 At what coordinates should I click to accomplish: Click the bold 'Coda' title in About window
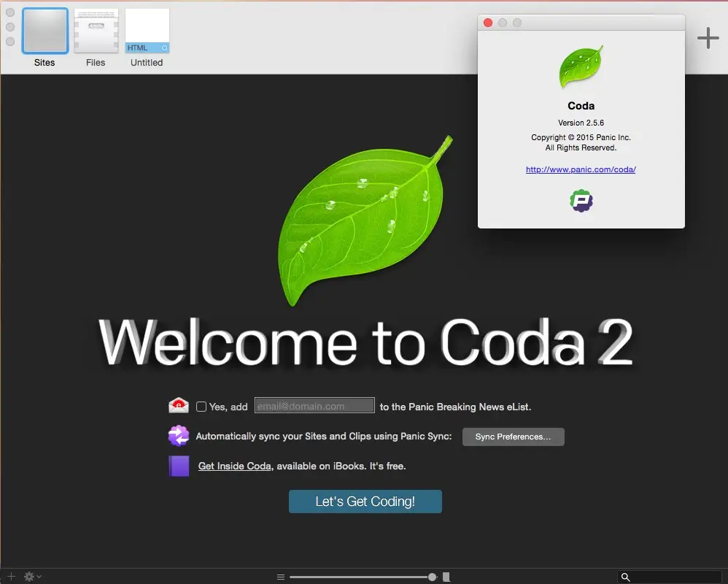pyautogui.click(x=581, y=106)
